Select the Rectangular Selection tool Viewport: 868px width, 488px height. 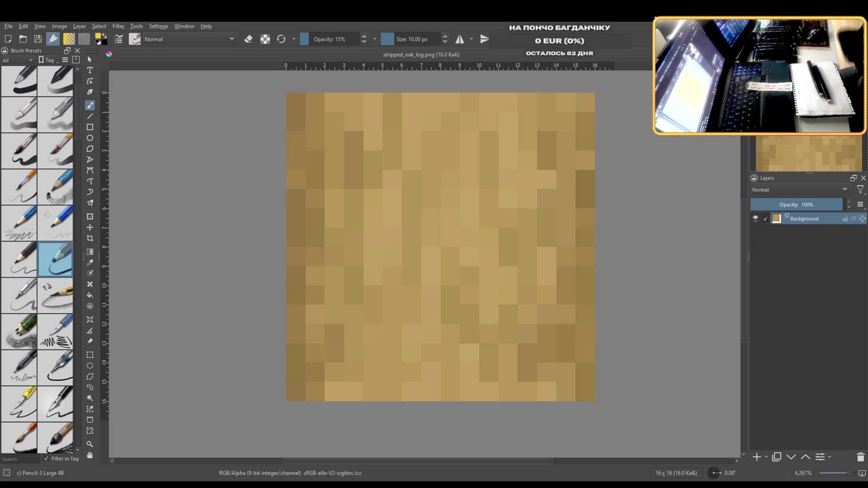[90, 354]
